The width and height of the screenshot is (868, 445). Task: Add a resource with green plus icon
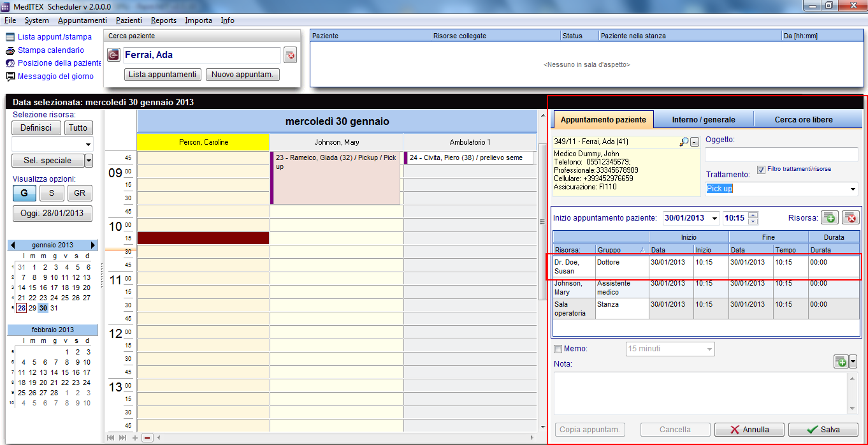click(x=829, y=218)
